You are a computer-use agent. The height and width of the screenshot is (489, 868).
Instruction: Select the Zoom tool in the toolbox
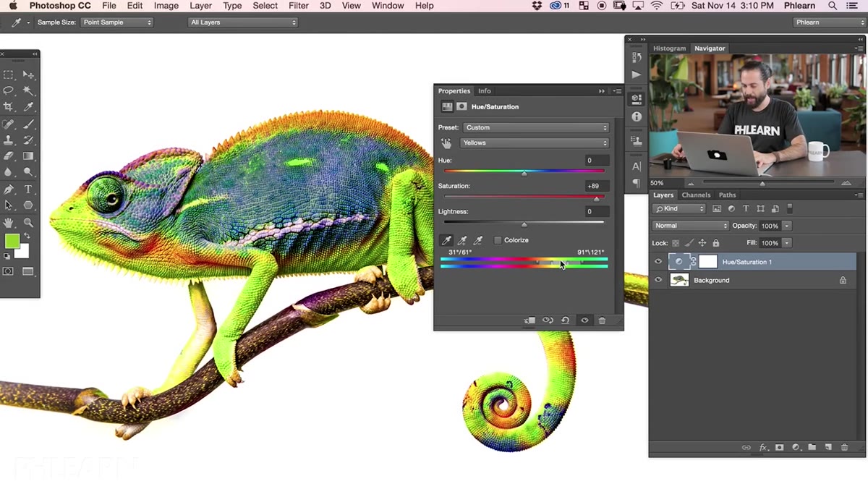pos(28,223)
